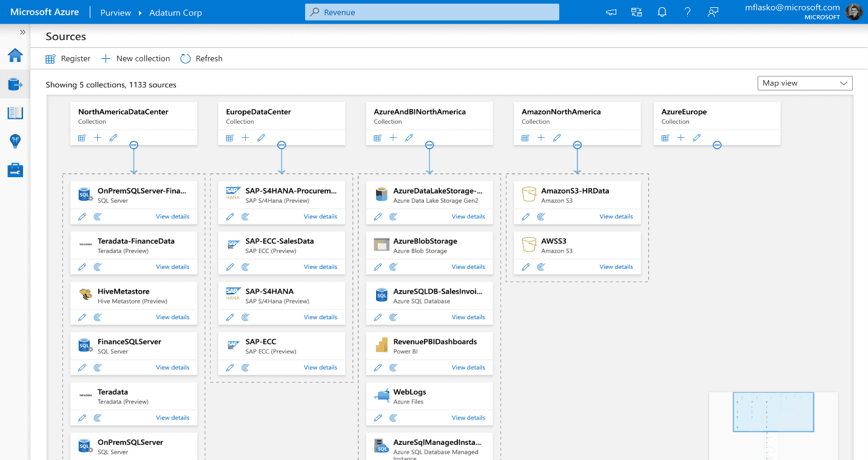The height and width of the screenshot is (460, 868).
Task: View details of AmazonS3-HRData
Action: pos(616,216)
